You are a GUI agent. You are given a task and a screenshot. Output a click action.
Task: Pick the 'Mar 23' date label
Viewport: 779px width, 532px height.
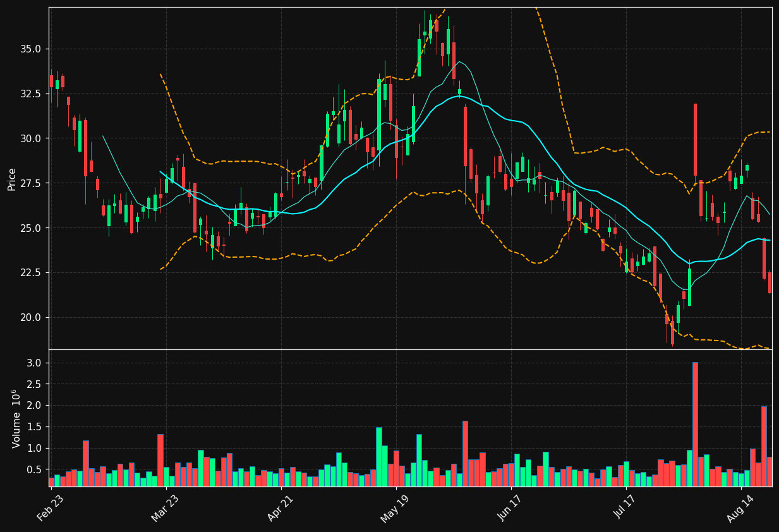click(164, 508)
